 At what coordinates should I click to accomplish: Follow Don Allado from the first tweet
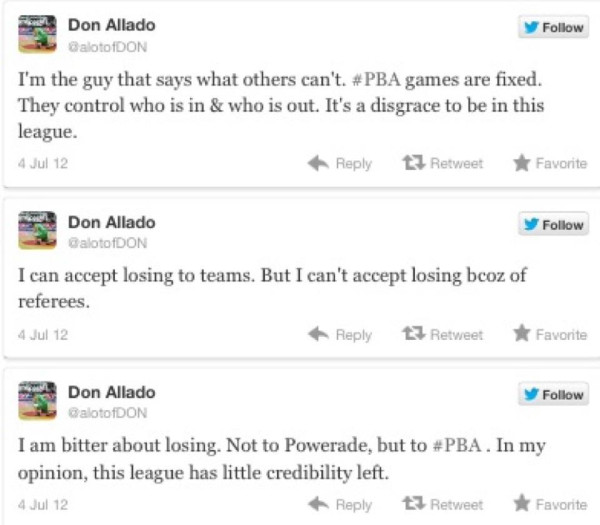click(553, 27)
